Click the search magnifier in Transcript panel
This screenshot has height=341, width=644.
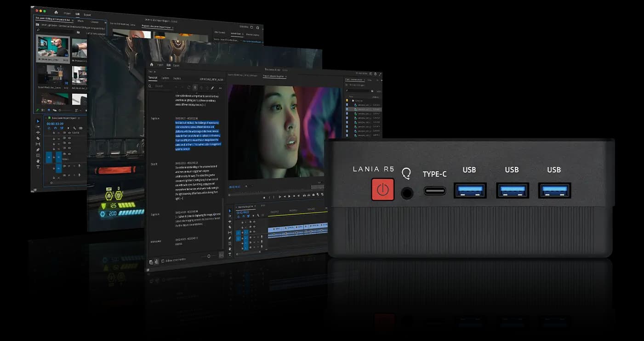(x=150, y=86)
